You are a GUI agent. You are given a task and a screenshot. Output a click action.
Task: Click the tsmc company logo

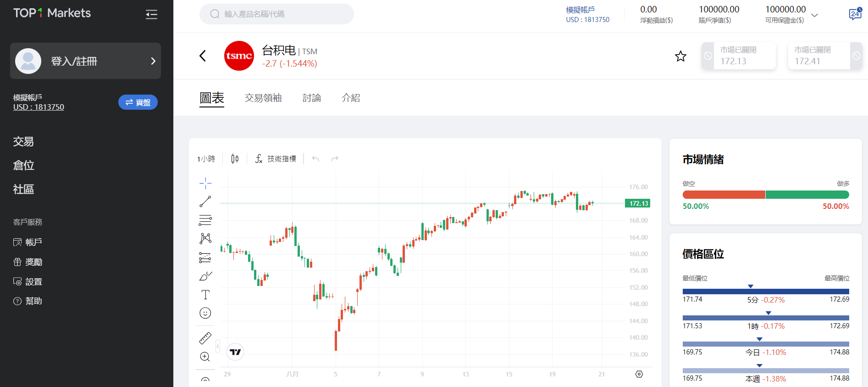(x=239, y=56)
